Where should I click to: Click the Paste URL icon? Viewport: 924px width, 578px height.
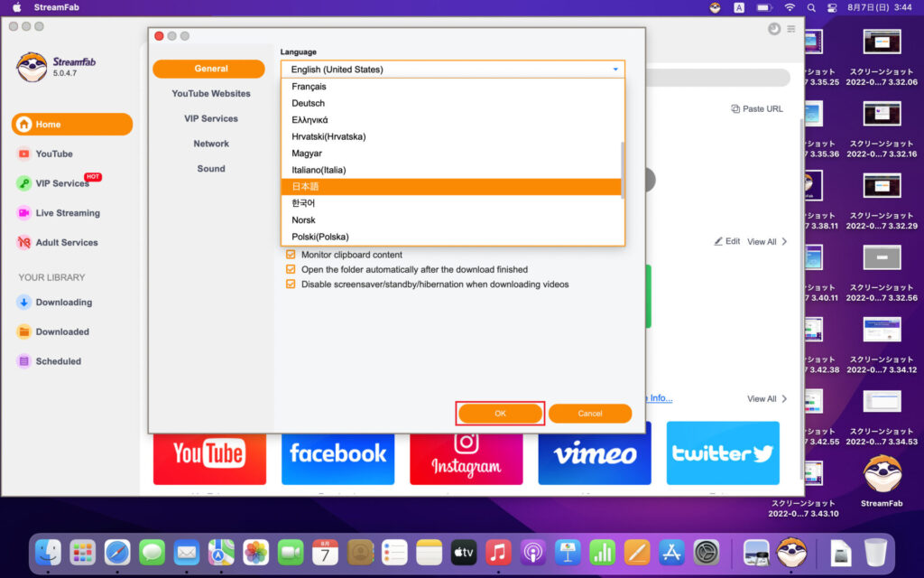735,109
